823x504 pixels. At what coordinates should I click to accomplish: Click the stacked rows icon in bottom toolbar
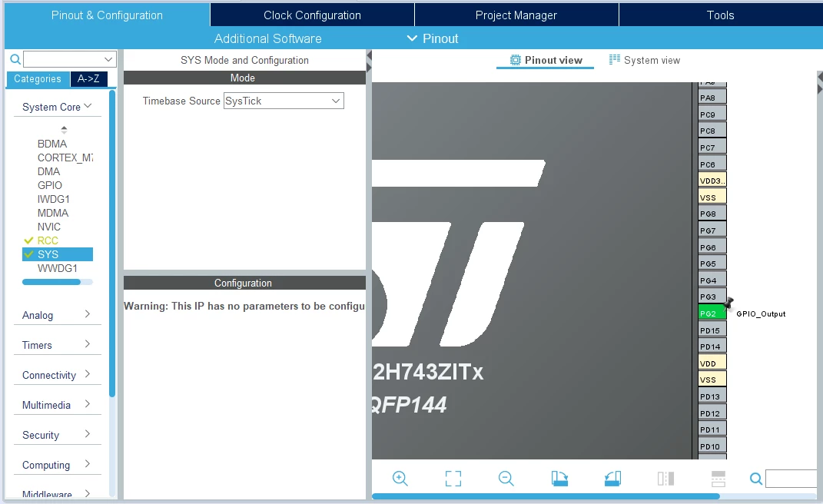[x=718, y=479]
